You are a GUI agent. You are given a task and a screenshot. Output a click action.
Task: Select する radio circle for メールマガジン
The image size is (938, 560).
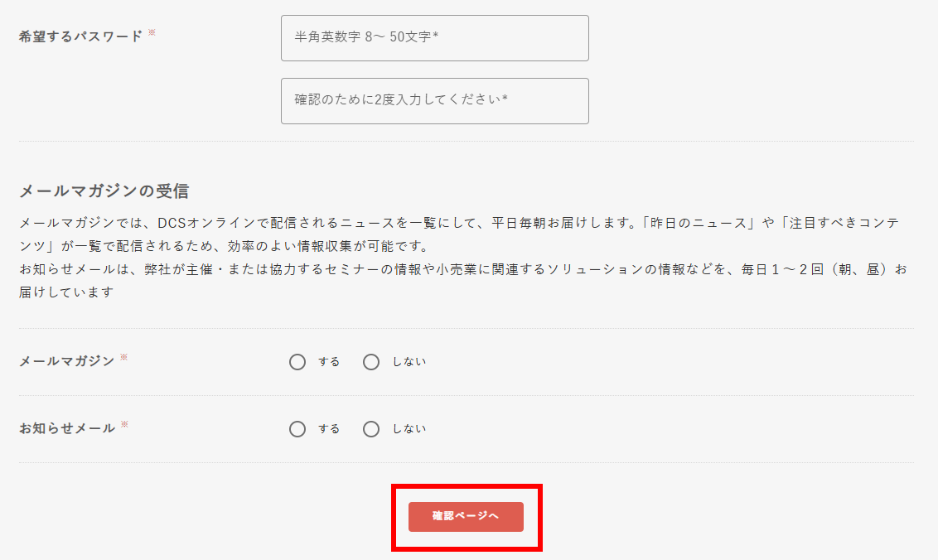coord(297,362)
